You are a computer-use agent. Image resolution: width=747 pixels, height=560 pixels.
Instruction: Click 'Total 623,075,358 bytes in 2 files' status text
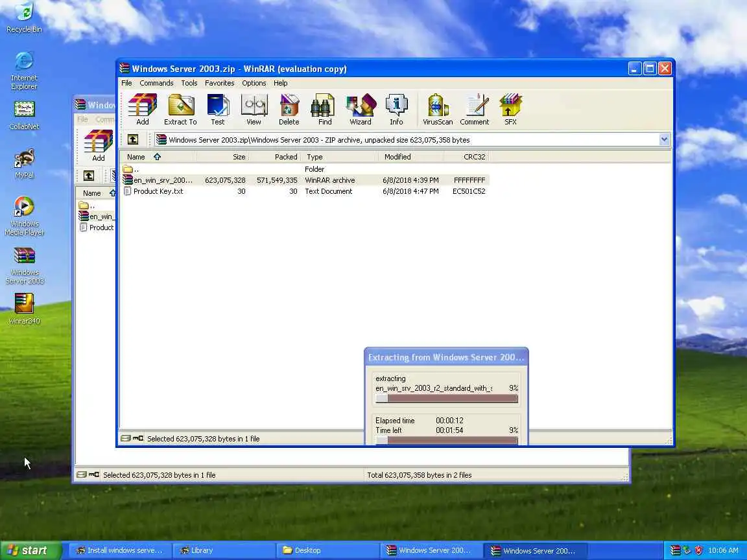click(x=420, y=474)
